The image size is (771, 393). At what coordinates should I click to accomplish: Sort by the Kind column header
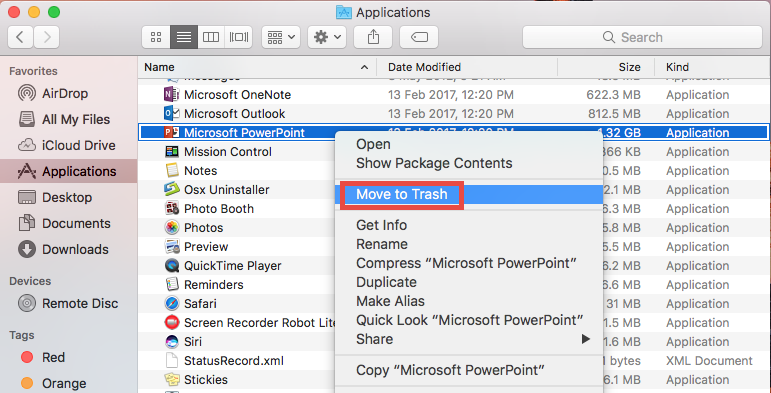tap(677, 67)
